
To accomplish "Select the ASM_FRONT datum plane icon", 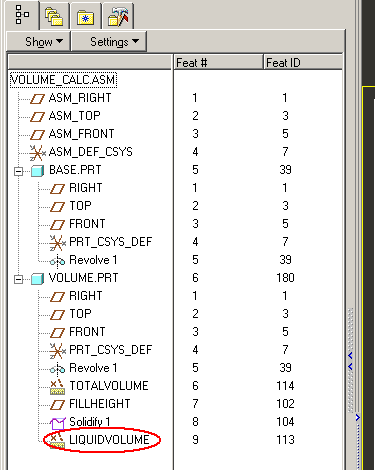I will click(x=37, y=135).
